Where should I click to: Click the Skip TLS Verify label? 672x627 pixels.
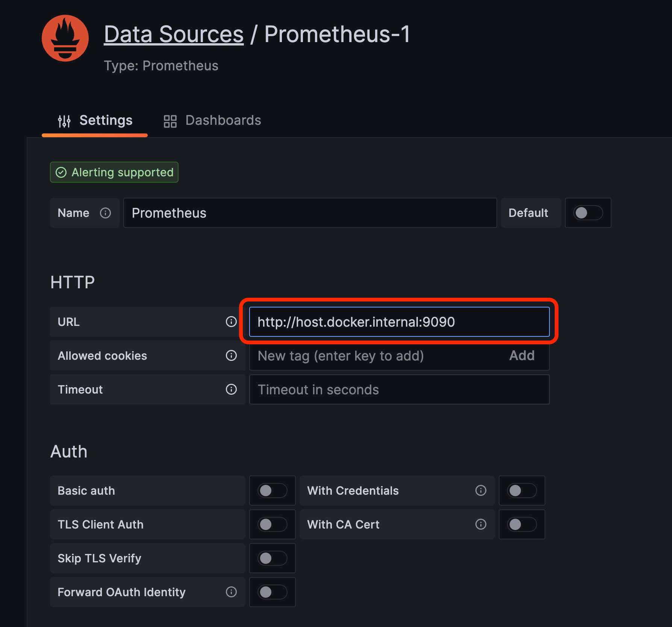(100, 559)
